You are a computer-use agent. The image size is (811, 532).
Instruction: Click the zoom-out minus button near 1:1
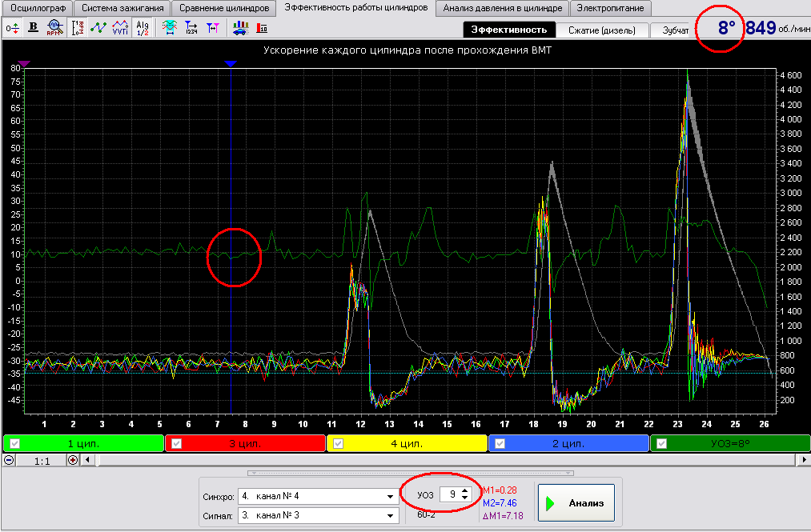pos(9,460)
